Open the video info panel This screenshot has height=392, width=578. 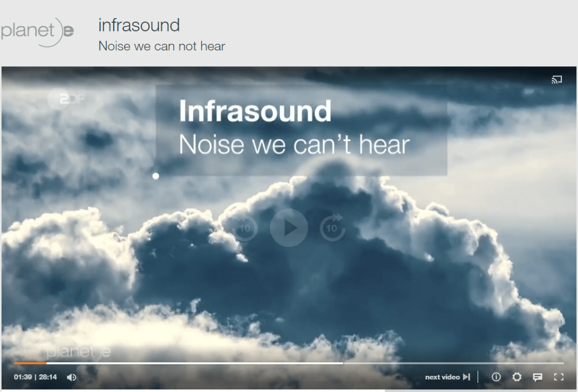tap(496, 377)
